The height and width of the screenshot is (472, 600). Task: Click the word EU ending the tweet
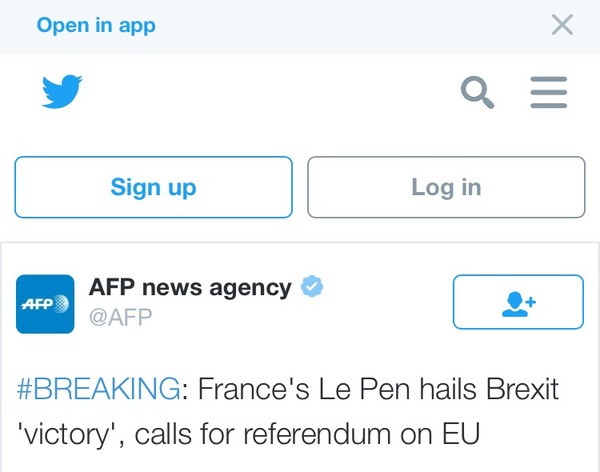click(462, 435)
